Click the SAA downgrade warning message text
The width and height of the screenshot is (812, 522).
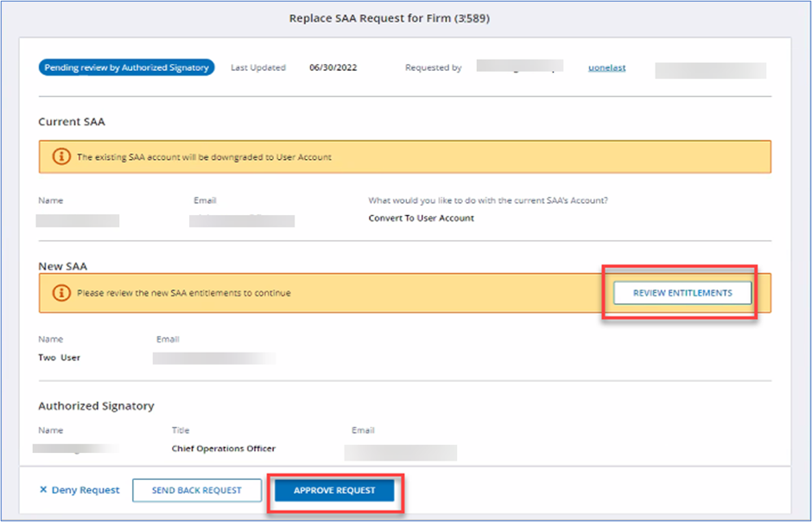pos(204,157)
